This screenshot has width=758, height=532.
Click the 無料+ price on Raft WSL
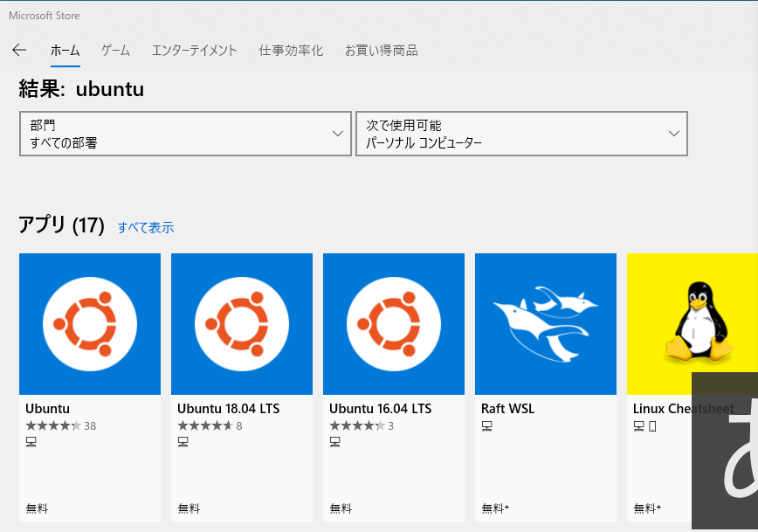click(495, 508)
